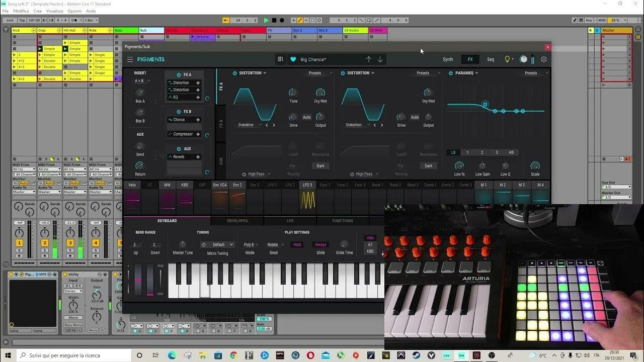Like preset with the heart icon
Image resolution: width=644 pixels, height=362 pixels.
293,59
